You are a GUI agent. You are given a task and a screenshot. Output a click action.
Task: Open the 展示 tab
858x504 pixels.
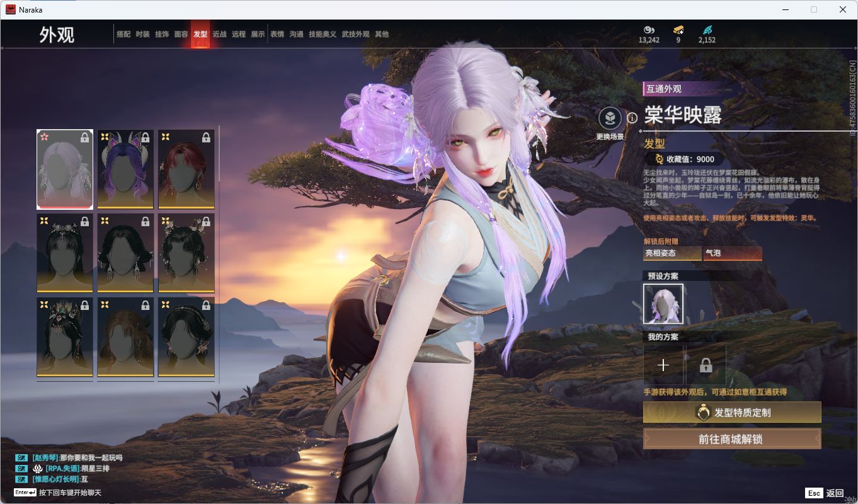(x=258, y=34)
